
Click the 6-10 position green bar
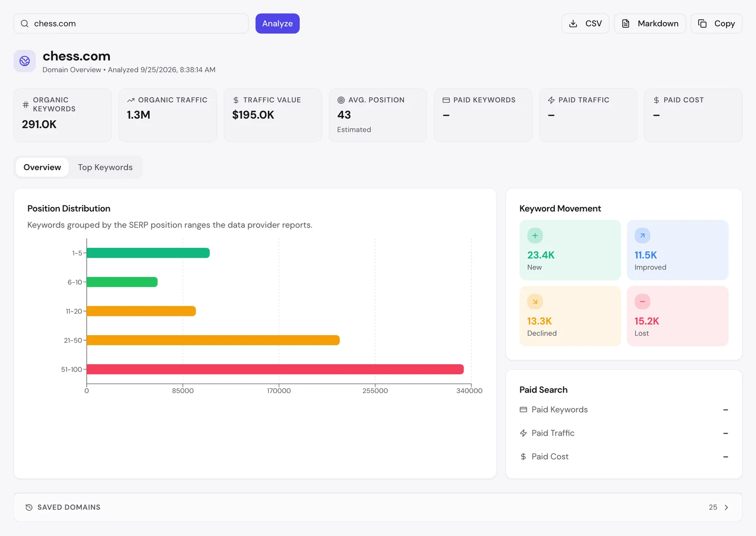[x=122, y=282]
